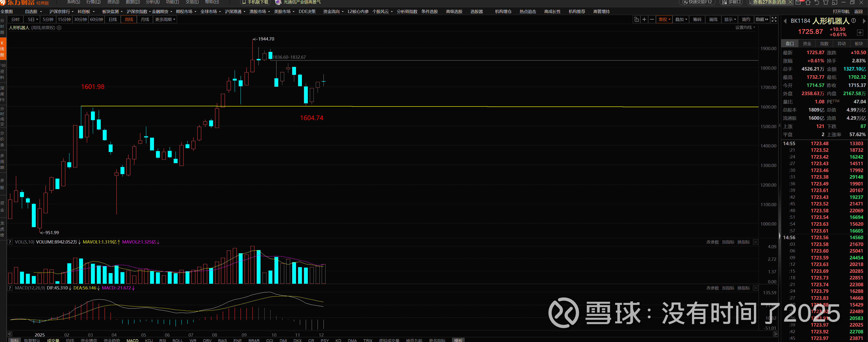Zoom in chart with plus icon
868x342 pixels.
(x=644, y=20)
